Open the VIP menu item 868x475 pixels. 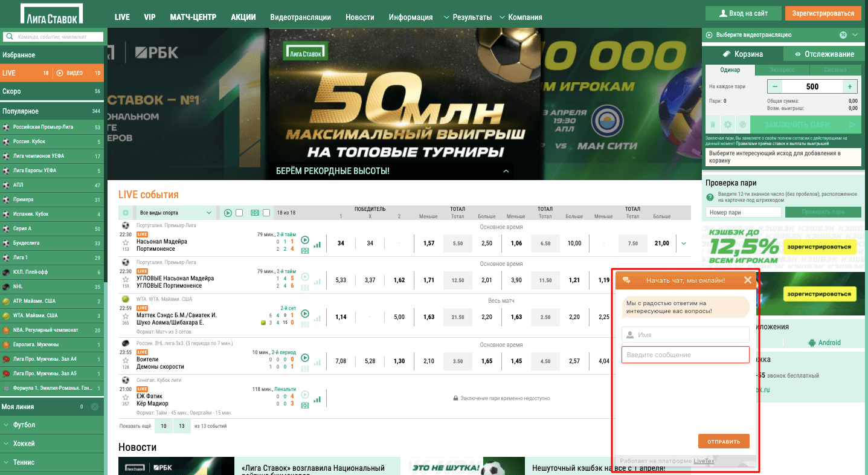[x=150, y=17]
